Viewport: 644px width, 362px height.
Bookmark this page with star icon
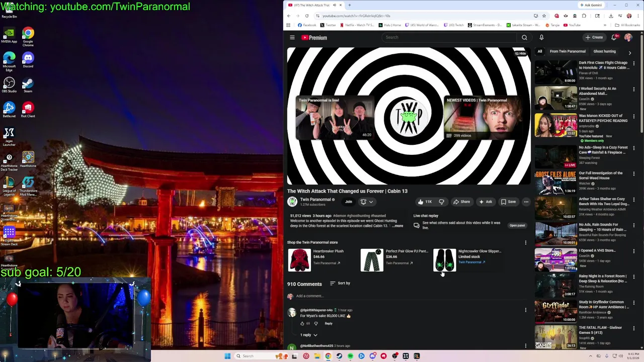point(544,16)
